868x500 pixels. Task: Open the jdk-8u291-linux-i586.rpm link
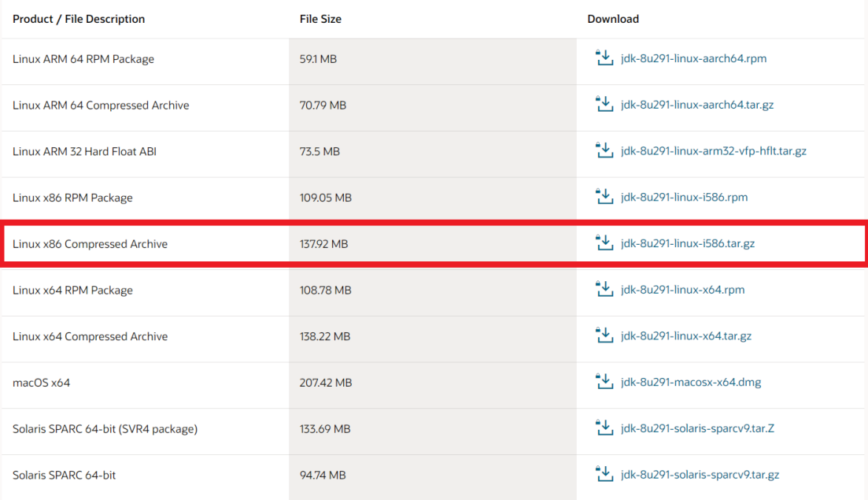(x=684, y=197)
